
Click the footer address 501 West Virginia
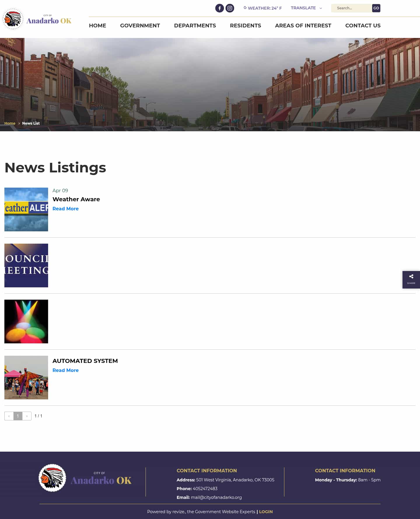coord(235,480)
